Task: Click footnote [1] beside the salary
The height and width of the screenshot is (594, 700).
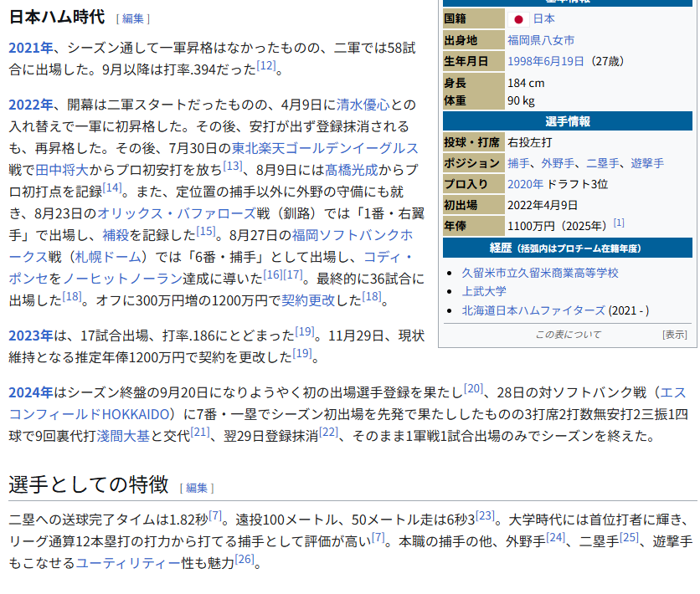Action: coord(619,223)
